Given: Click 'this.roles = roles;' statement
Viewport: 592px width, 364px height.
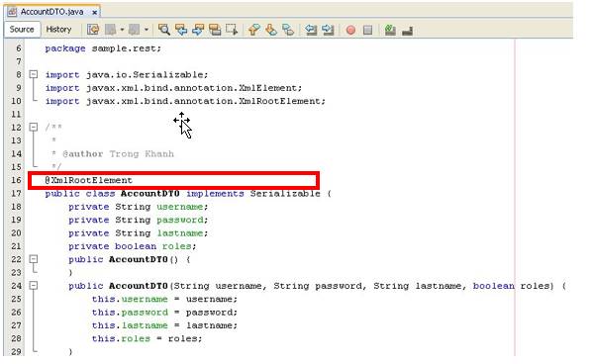Looking at the screenshot, I should [x=148, y=338].
